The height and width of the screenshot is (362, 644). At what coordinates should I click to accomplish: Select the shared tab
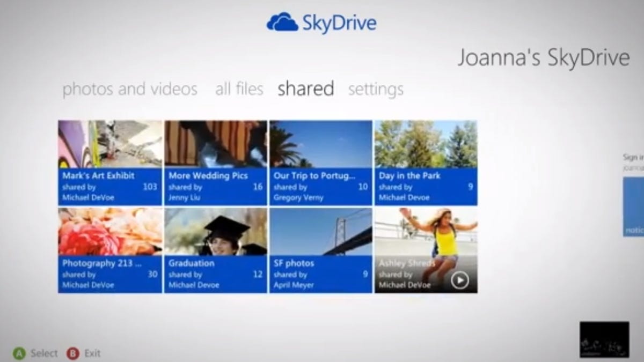click(x=305, y=89)
